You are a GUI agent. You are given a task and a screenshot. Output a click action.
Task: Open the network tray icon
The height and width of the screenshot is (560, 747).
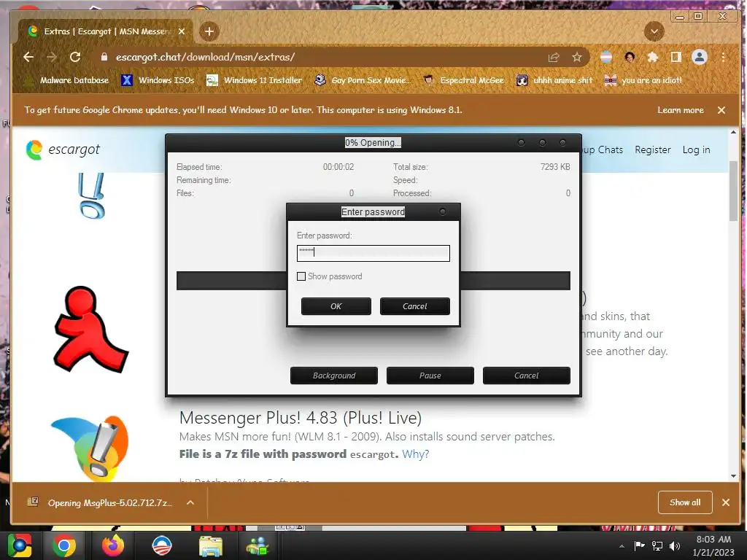click(657, 545)
